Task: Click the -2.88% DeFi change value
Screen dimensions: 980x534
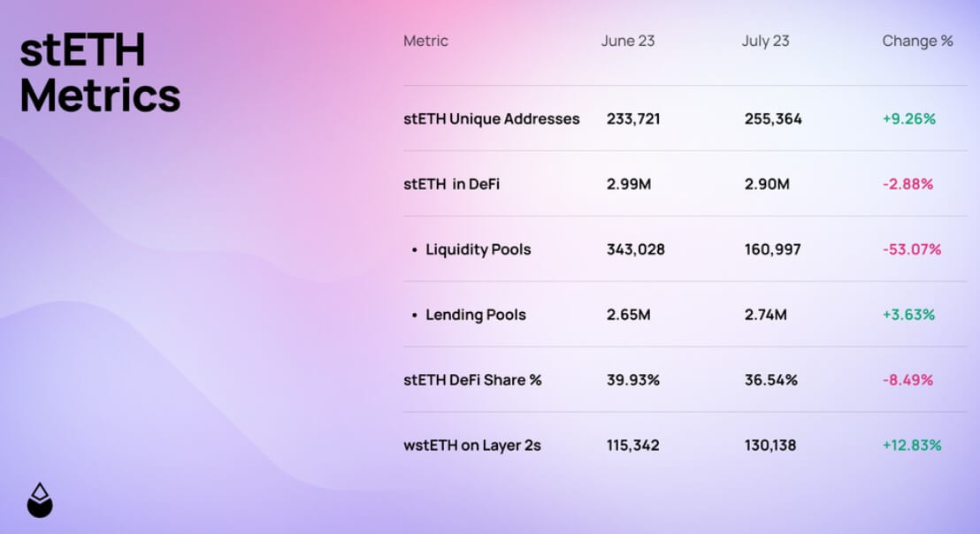Action: click(x=907, y=184)
